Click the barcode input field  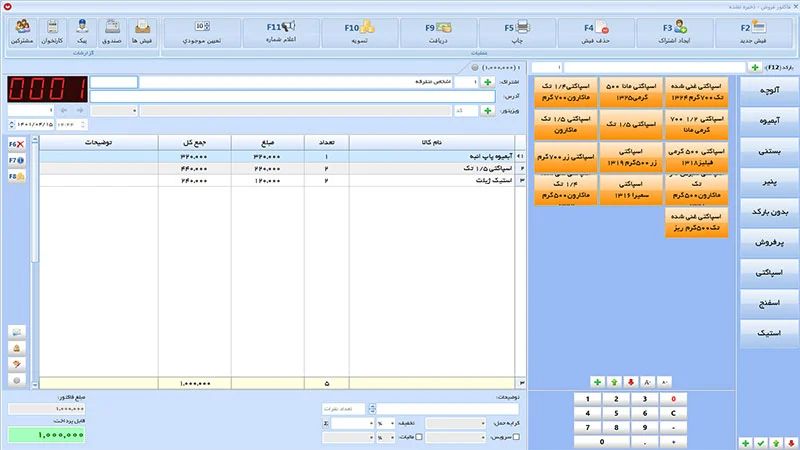(654, 67)
